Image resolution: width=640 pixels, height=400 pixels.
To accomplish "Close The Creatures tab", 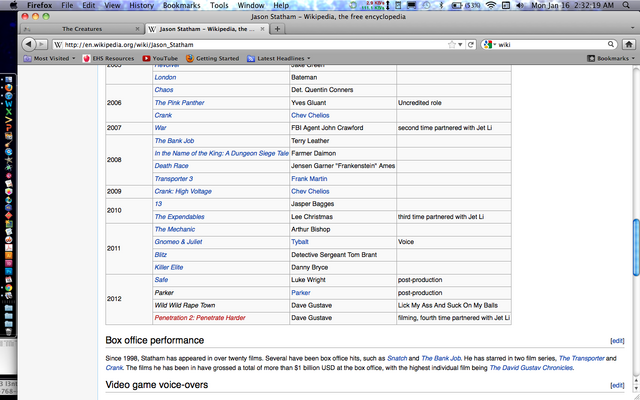I will 138,29.
